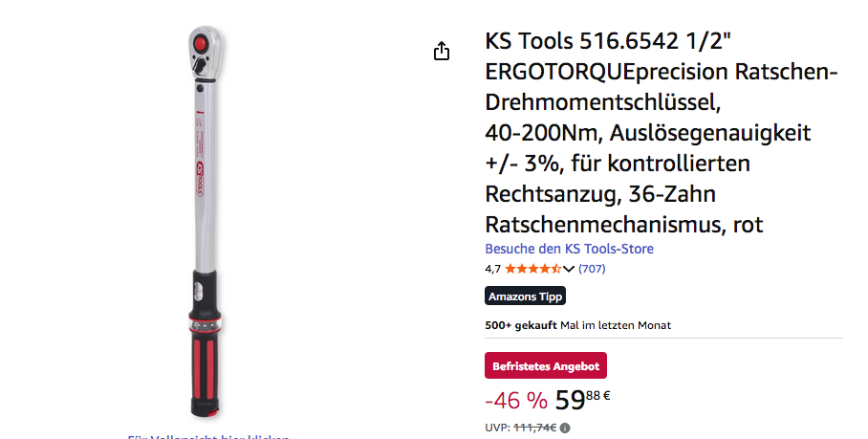Click the Amazons Tipp badge

tap(526, 296)
